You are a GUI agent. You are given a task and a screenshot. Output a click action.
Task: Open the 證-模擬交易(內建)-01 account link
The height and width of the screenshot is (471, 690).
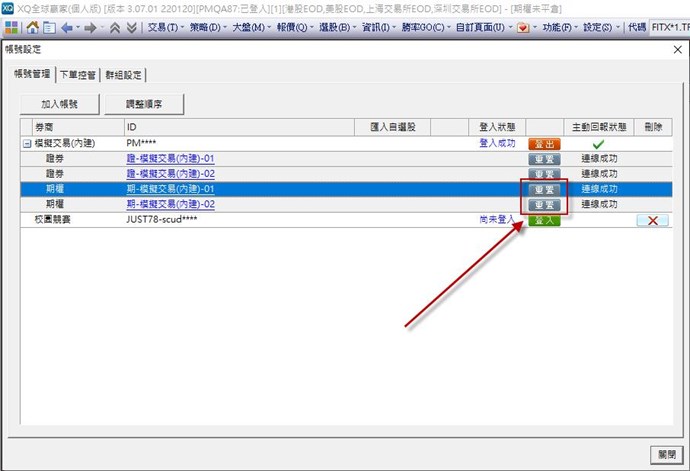(x=170, y=159)
